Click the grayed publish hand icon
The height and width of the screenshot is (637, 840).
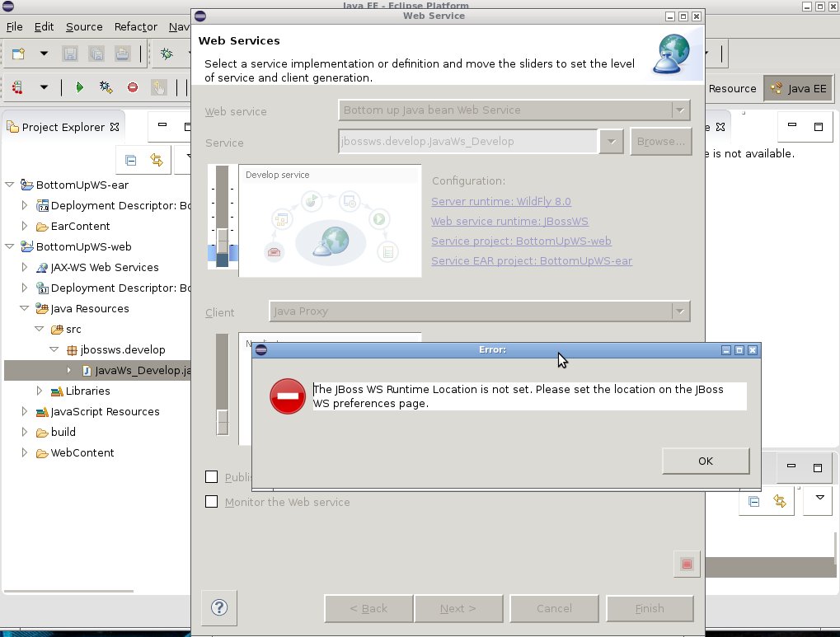[x=158, y=87]
